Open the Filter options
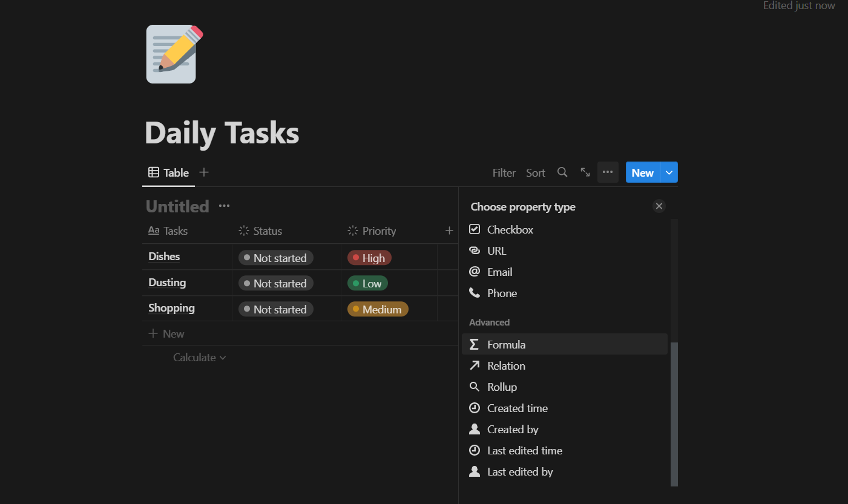 [504, 172]
